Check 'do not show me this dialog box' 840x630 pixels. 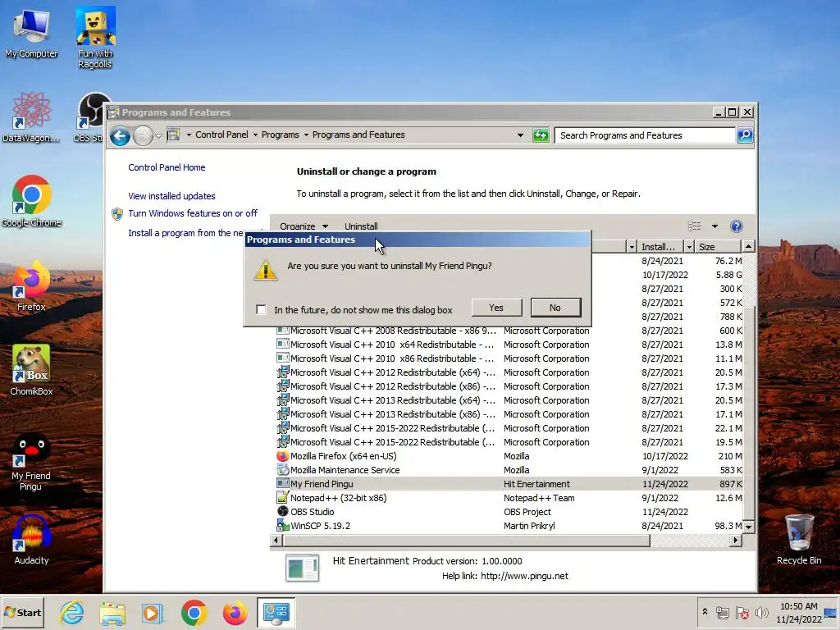coord(261,309)
